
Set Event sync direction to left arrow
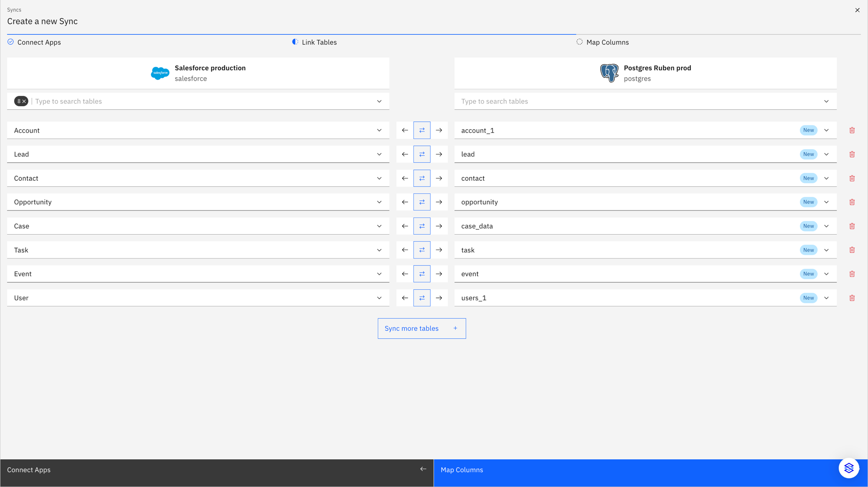tap(405, 274)
